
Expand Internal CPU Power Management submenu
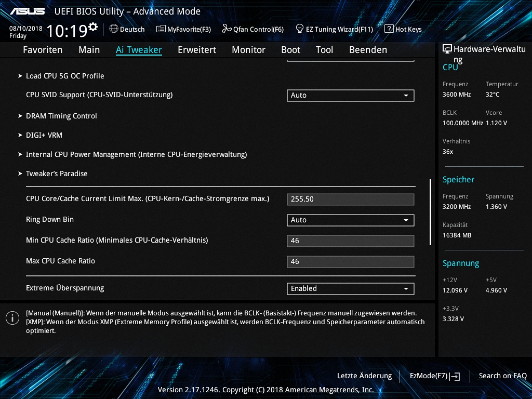click(136, 155)
